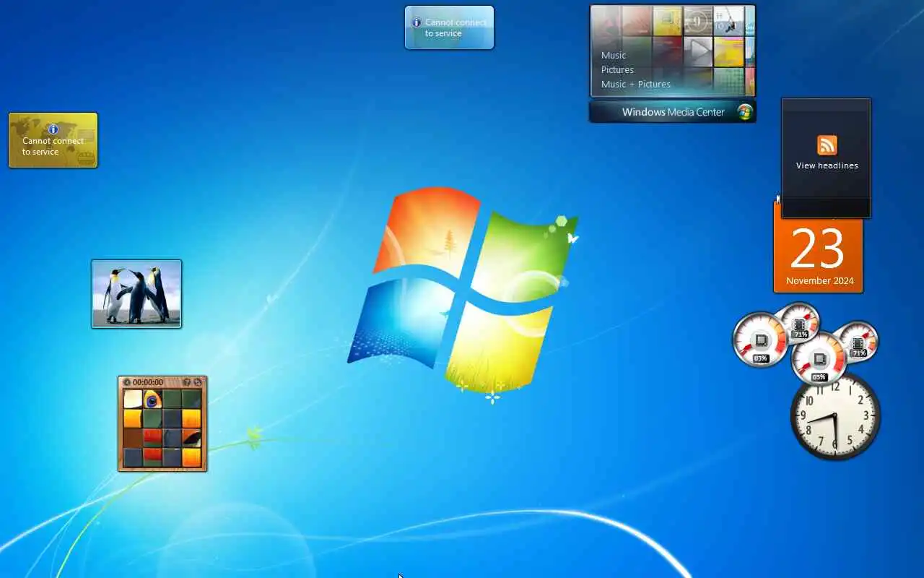Click the top yellow tile in Media Center gadget

tap(667, 21)
